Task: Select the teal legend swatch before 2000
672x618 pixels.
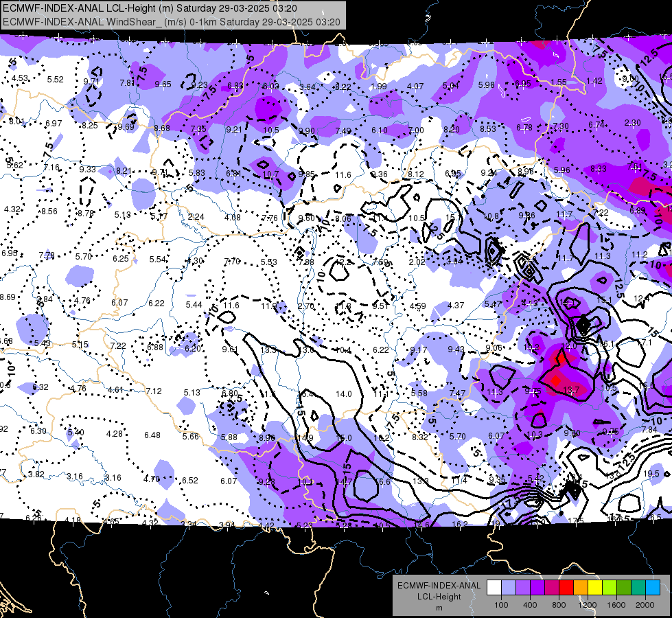Action: tap(638, 588)
